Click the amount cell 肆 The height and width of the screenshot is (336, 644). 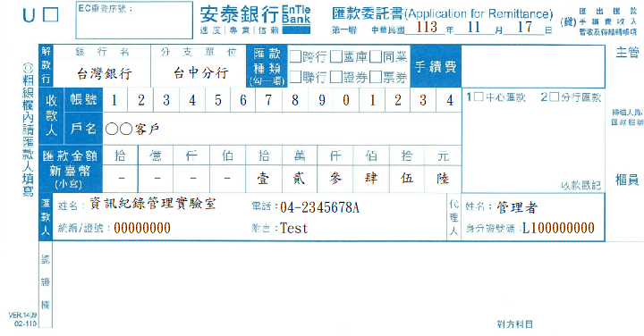371,179
